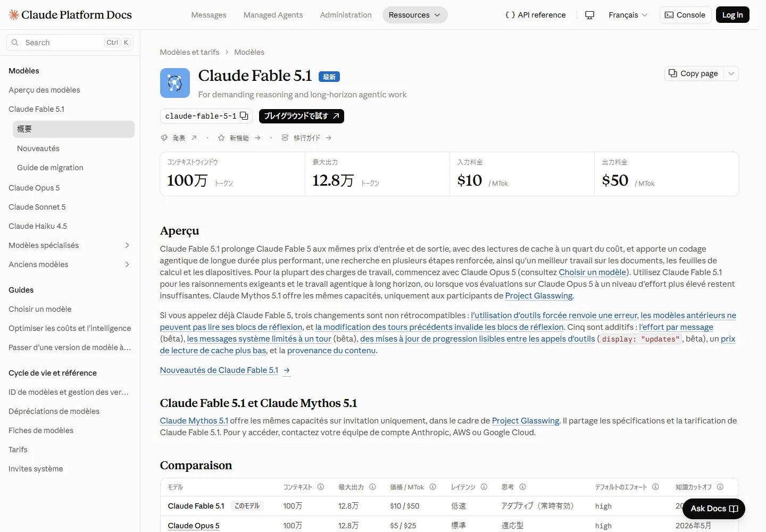The height and width of the screenshot is (532, 766).
Task: Click the Copy page icon
Action: tap(673, 73)
